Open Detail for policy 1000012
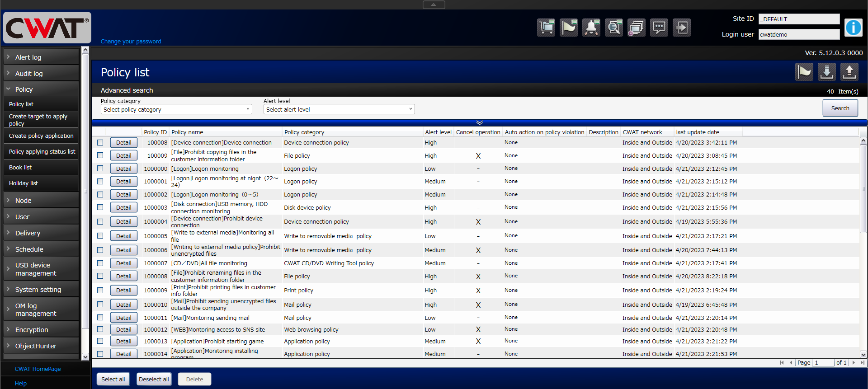The image size is (868, 389). pyautogui.click(x=123, y=329)
